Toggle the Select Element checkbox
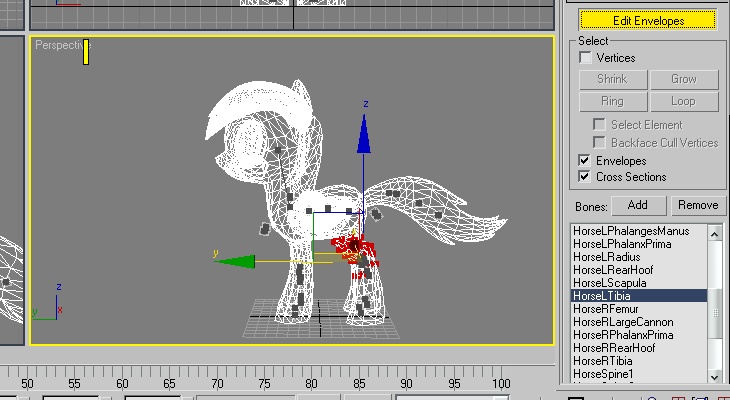Image resolution: width=730 pixels, height=400 pixels. point(599,125)
